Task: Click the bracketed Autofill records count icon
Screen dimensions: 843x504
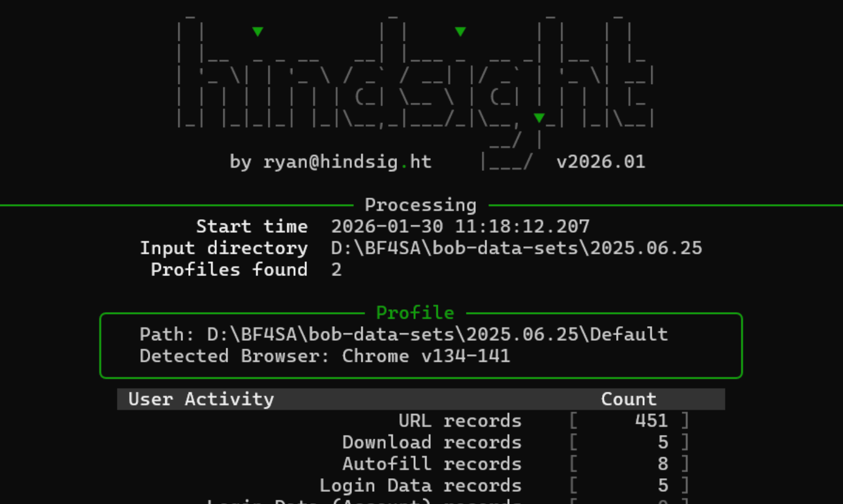Action: 630,464
